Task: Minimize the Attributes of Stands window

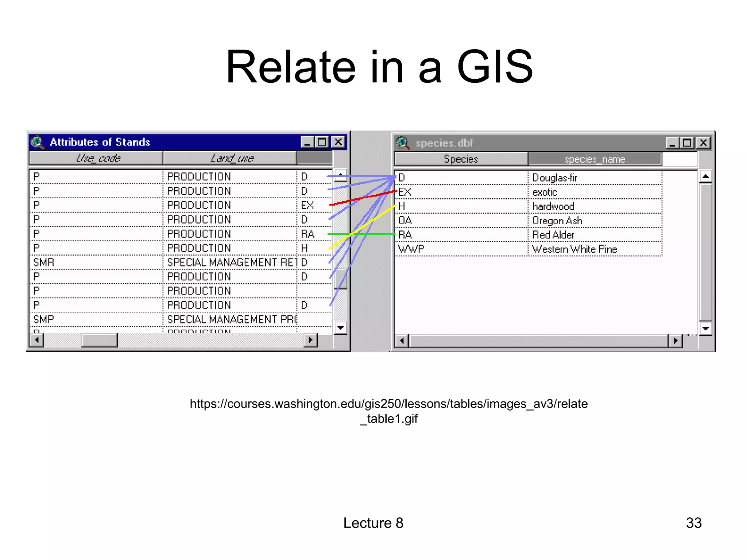Action: pos(307,142)
